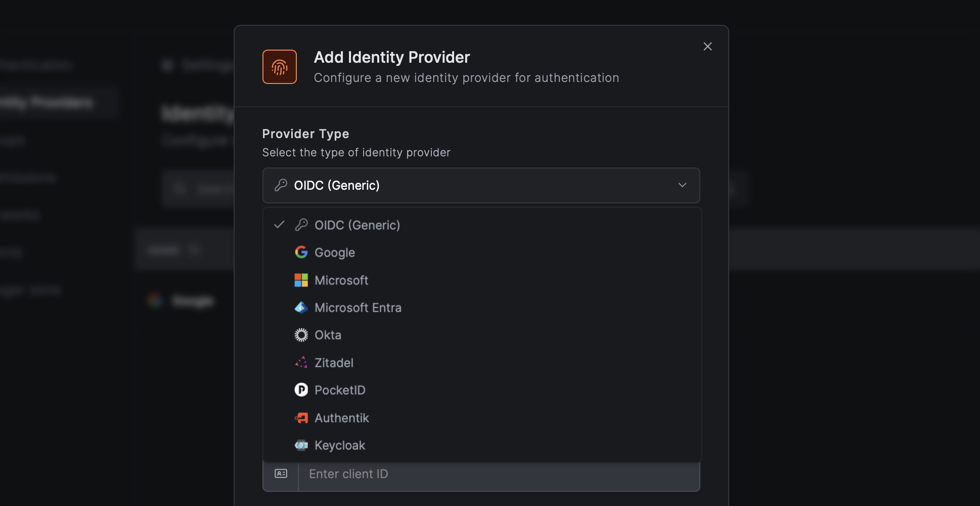Viewport: 980px width, 506px height.
Task: Click the Microsoft Entra diamond icon
Action: pyautogui.click(x=301, y=308)
